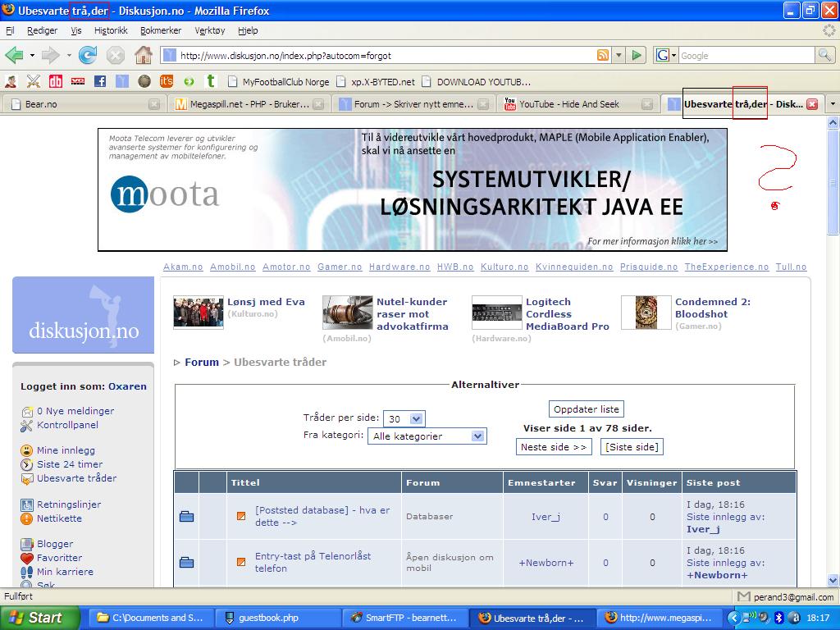Click the Lønsj med Eva thumbnail
The image size is (840, 630).
pos(199,312)
